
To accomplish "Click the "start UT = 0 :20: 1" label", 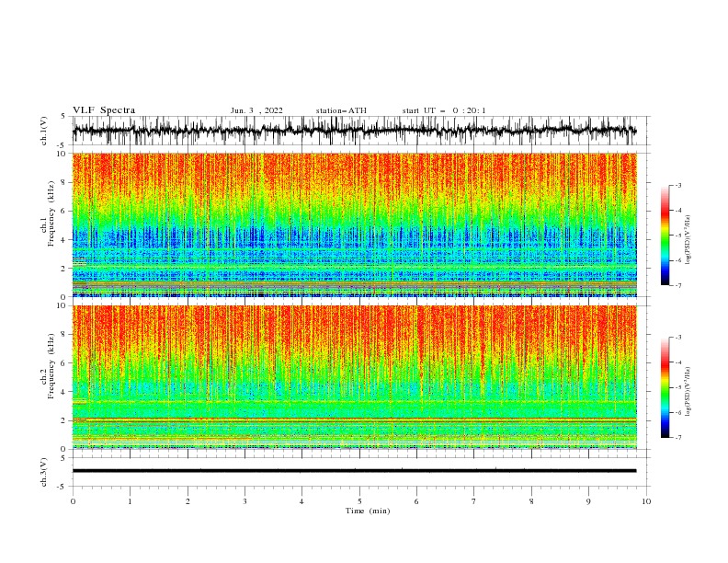I will point(444,110).
